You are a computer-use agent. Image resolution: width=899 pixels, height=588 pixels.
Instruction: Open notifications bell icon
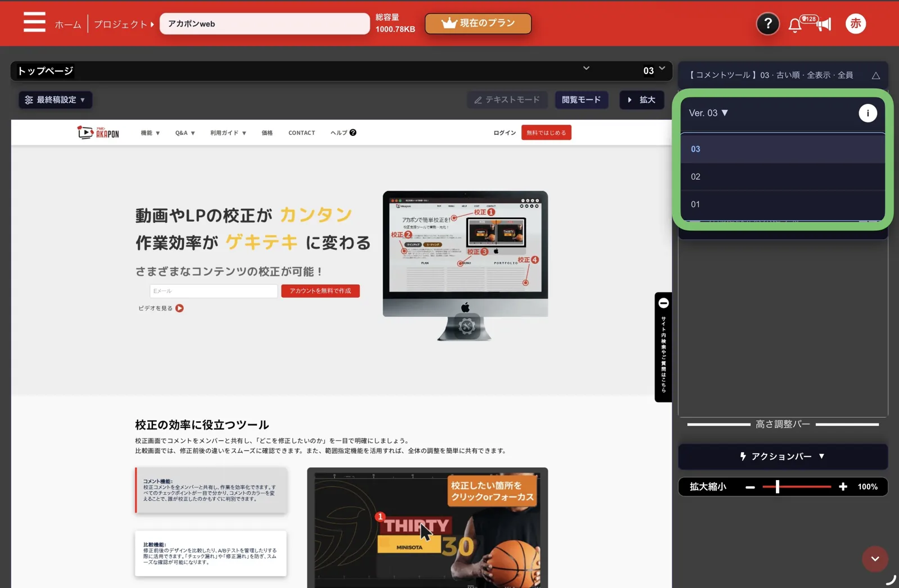[x=794, y=25]
